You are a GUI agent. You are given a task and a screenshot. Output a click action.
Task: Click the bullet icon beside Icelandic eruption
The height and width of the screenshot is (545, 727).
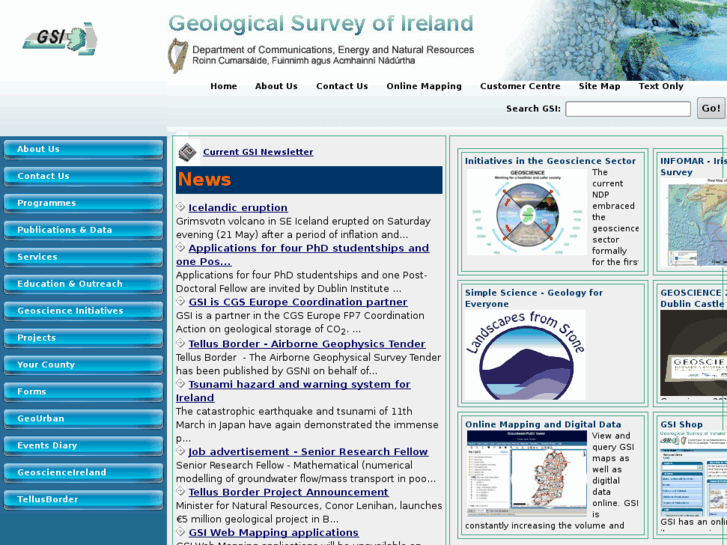pyautogui.click(x=181, y=207)
